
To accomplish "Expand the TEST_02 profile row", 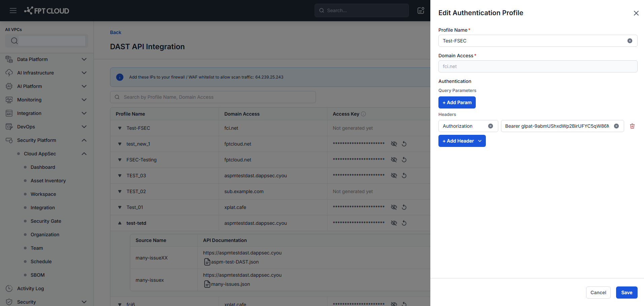I will click(x=120, y=191).
